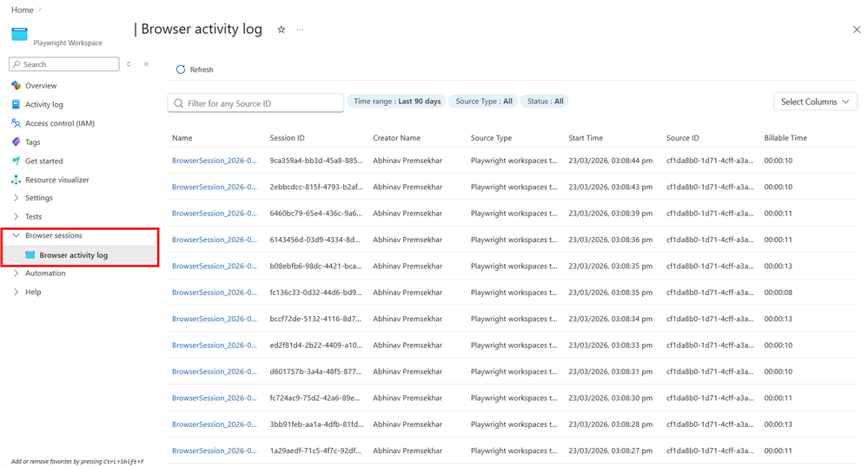The height and width of the screenshot is (467, 868).
Task: Open BrowserSession link for session 2ebbcdcc
Action: click(215, 187)
